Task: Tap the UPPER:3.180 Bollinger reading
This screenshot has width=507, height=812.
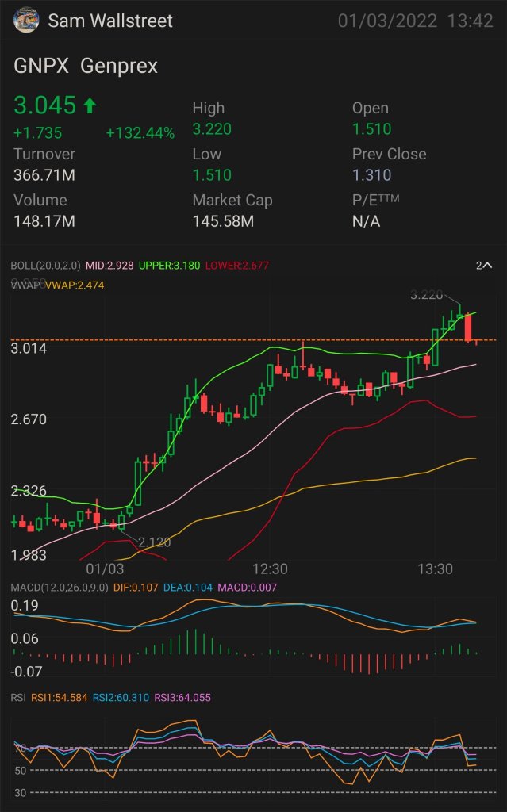Action: [x=169, y=266]
